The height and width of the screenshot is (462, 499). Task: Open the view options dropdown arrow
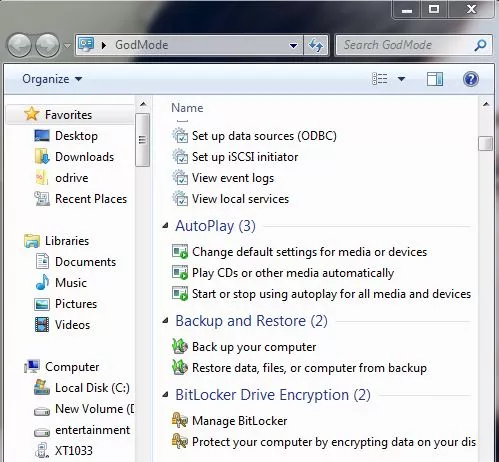[x=401, y=79]
